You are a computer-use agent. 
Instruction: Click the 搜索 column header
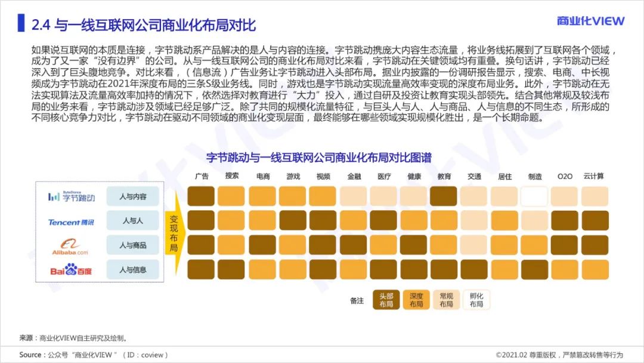pos(231,176)
